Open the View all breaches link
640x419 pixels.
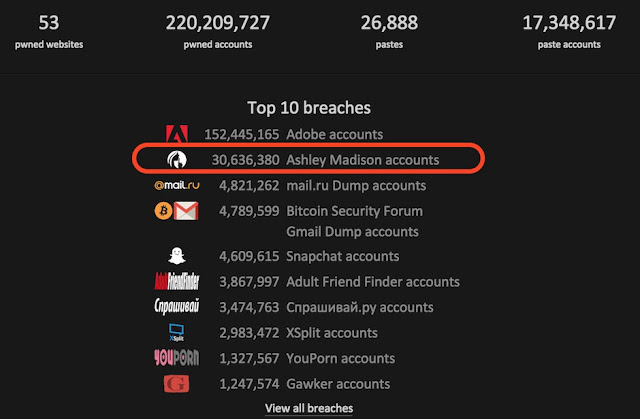pyautogui.click(x=309, y=408)
